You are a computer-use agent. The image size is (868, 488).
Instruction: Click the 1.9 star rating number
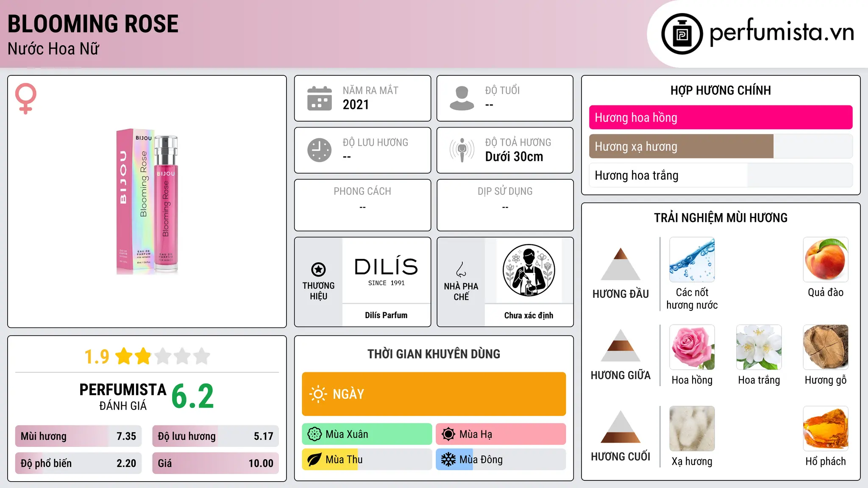[x=97, y=357]
